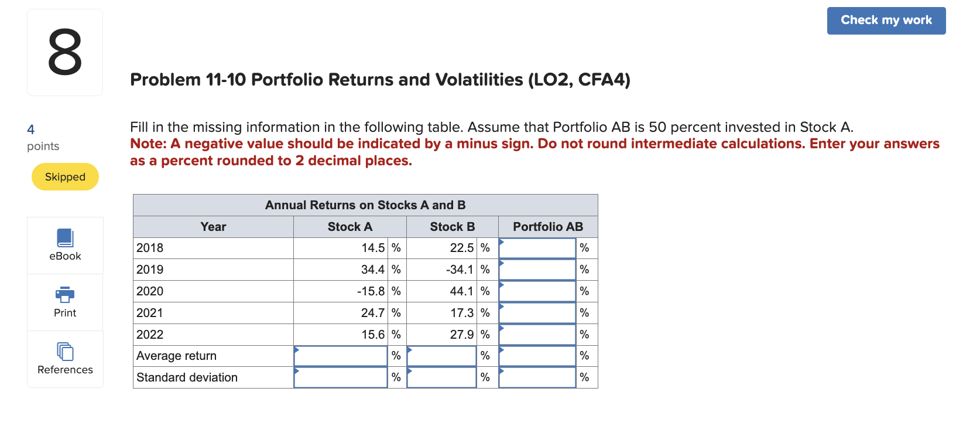
Task: Select the Portfolio AB input for 2019
Action: point(536,269)
